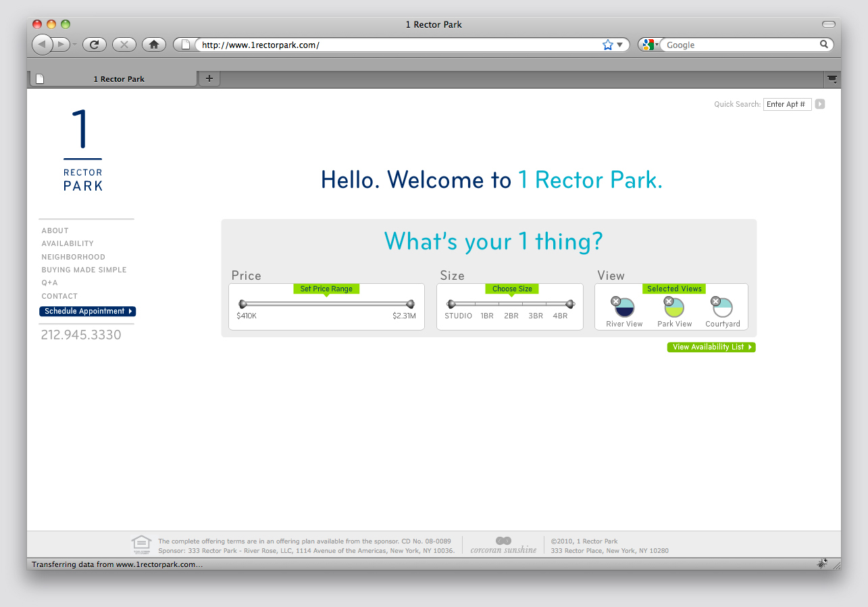Deselect the Courtyard view option
The image size is (868, 607).
715,301
